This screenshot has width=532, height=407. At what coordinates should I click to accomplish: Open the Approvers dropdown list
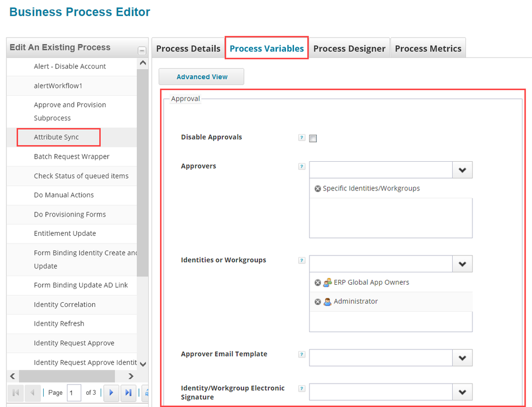pyautogui.click(x=462, y=170)
